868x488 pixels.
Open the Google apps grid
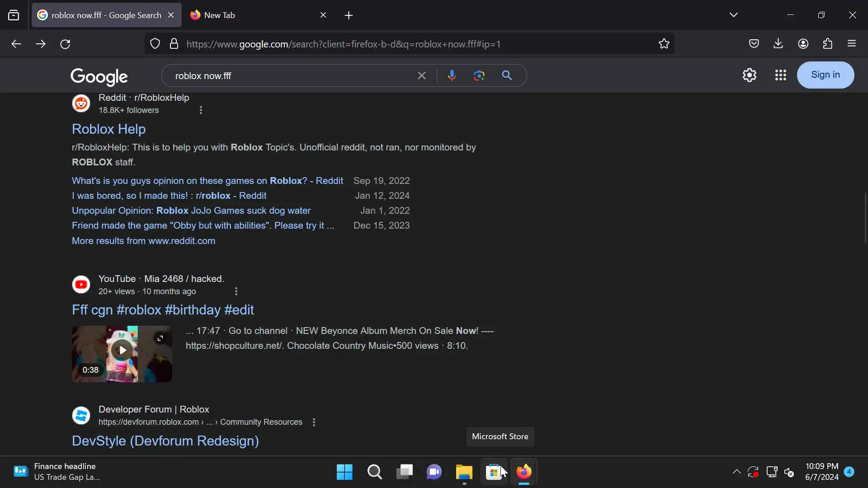tap(780, 75)
